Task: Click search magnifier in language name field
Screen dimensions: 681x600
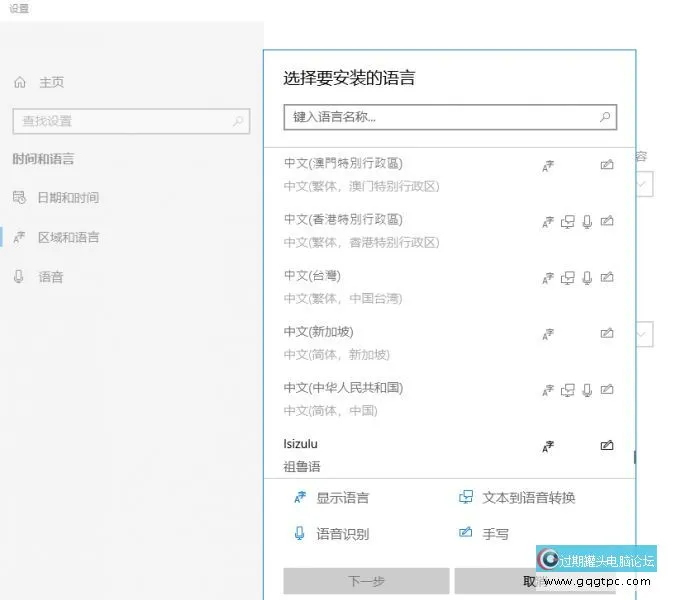Action: 605,117
